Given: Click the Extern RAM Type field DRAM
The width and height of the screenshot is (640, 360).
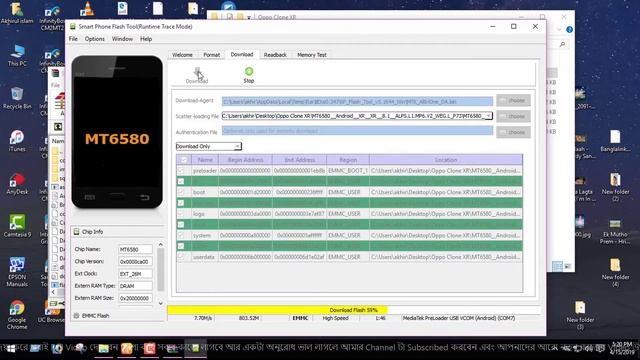Looking at the screenshot, I should coord(135,286).
